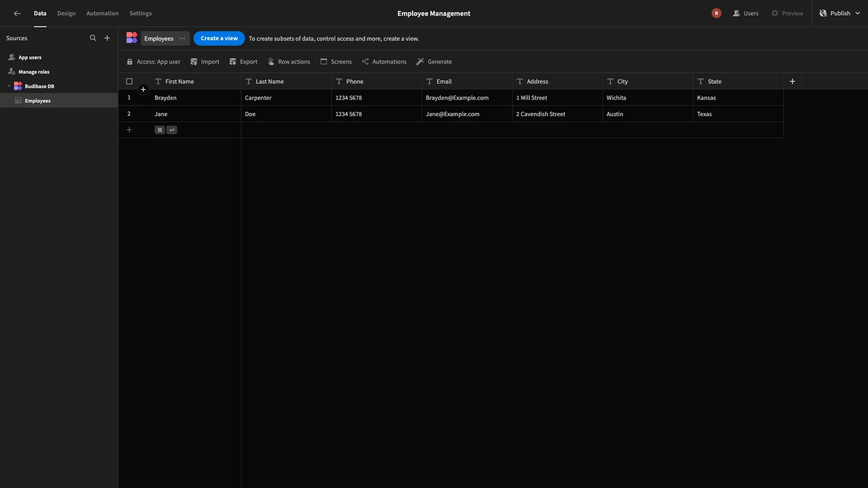Viewport: 868px width, 488px height.
Task: Click row number 1
Action: (129, 98)
